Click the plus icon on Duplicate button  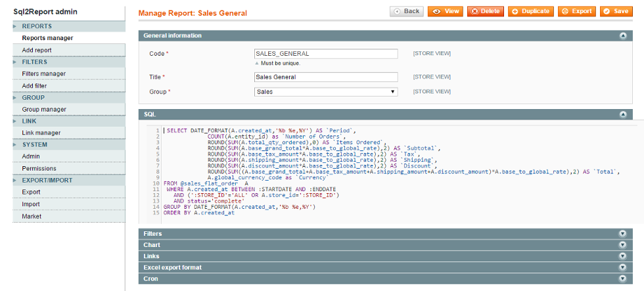515,11
